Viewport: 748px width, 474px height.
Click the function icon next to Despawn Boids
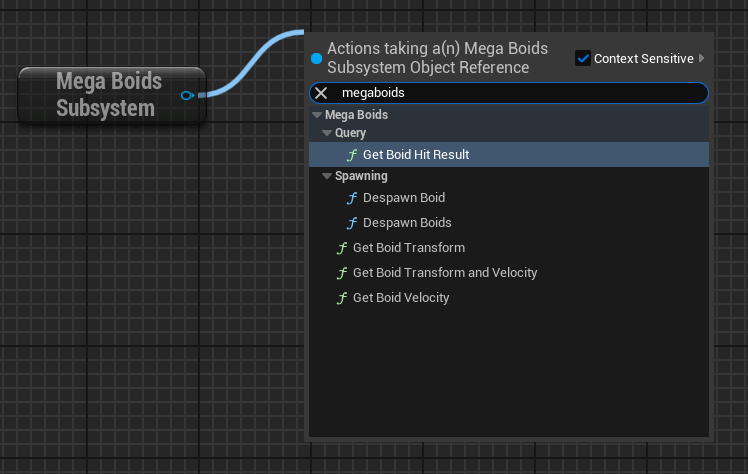point(351,223)
